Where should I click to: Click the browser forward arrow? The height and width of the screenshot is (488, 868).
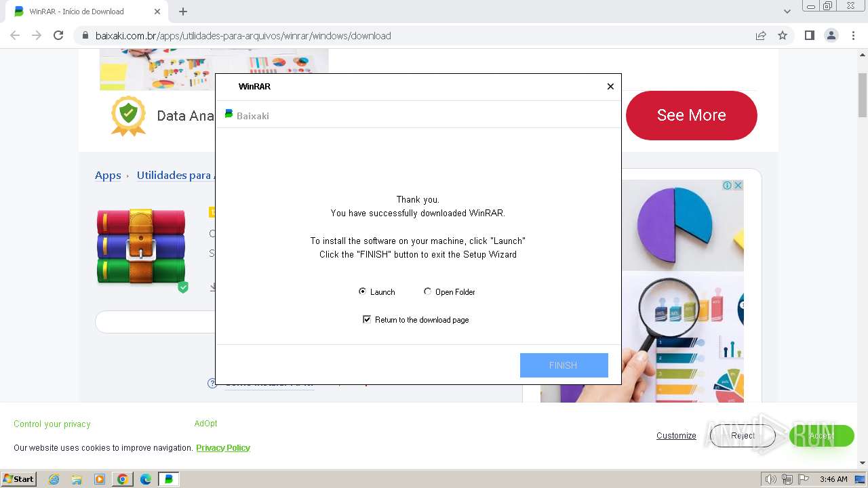[x=37, y=35]
